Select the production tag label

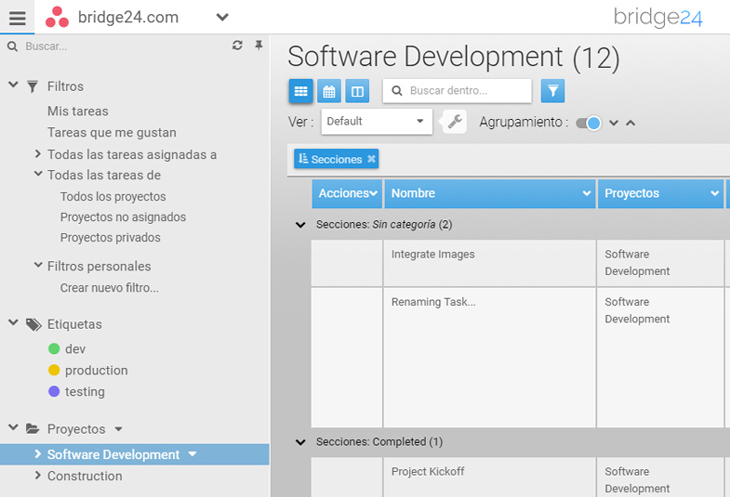coord(96,370)
